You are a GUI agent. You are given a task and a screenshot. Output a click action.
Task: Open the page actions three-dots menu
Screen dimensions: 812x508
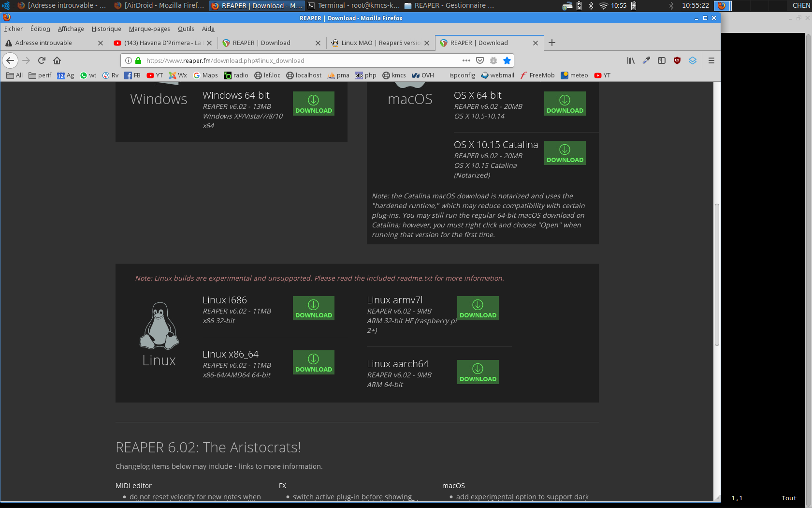click(466, 60)
